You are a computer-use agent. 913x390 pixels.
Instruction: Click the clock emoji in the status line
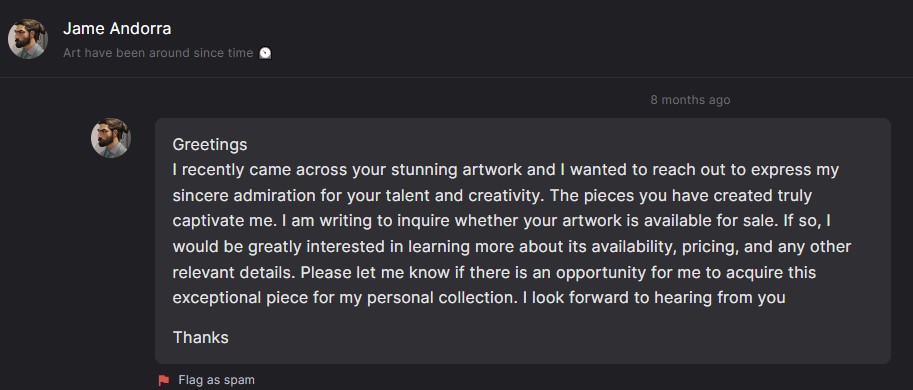pos(265,53)
